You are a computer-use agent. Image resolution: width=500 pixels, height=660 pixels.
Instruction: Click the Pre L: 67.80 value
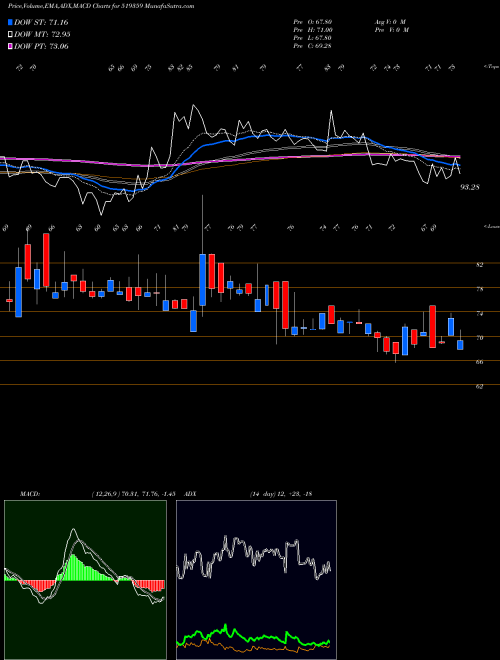(313, 38)
